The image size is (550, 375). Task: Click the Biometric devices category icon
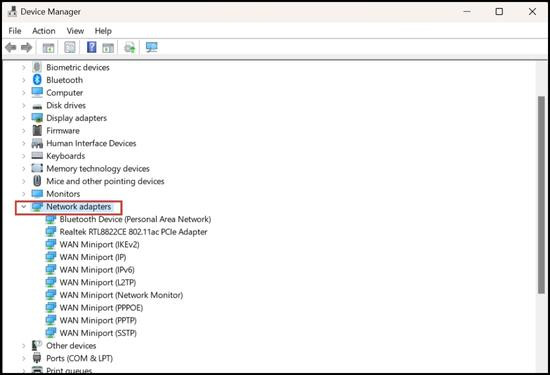[x=37, y=67]
